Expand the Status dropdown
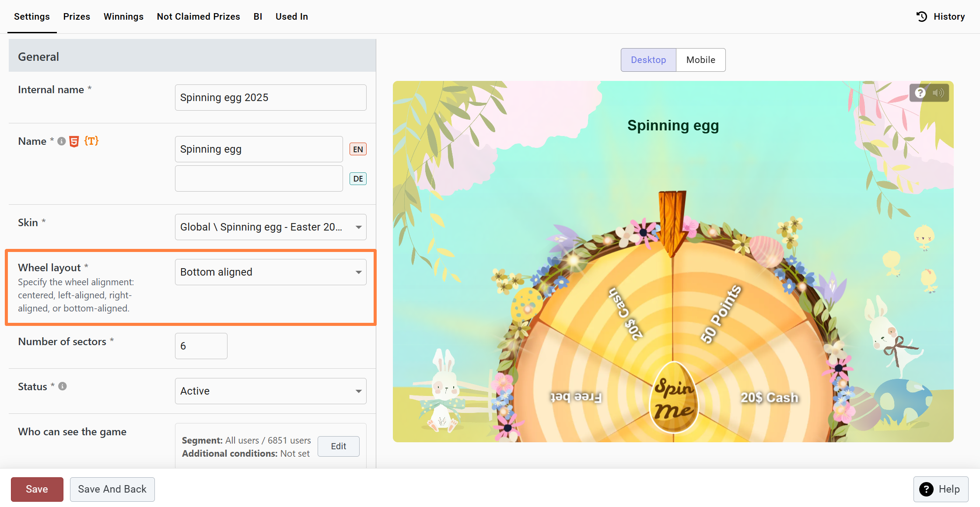Screen dimensions: 980x507 click(270, 391)
